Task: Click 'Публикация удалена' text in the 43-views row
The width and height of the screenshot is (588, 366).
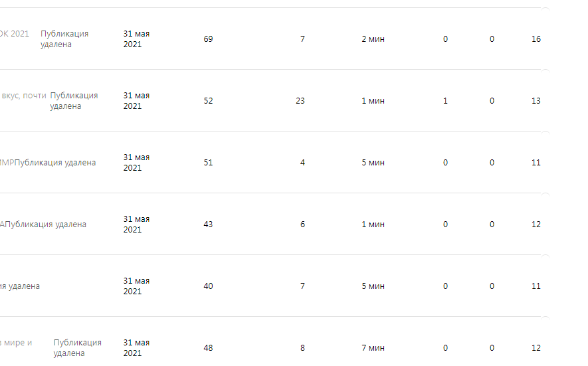Action: click(45, 225)
